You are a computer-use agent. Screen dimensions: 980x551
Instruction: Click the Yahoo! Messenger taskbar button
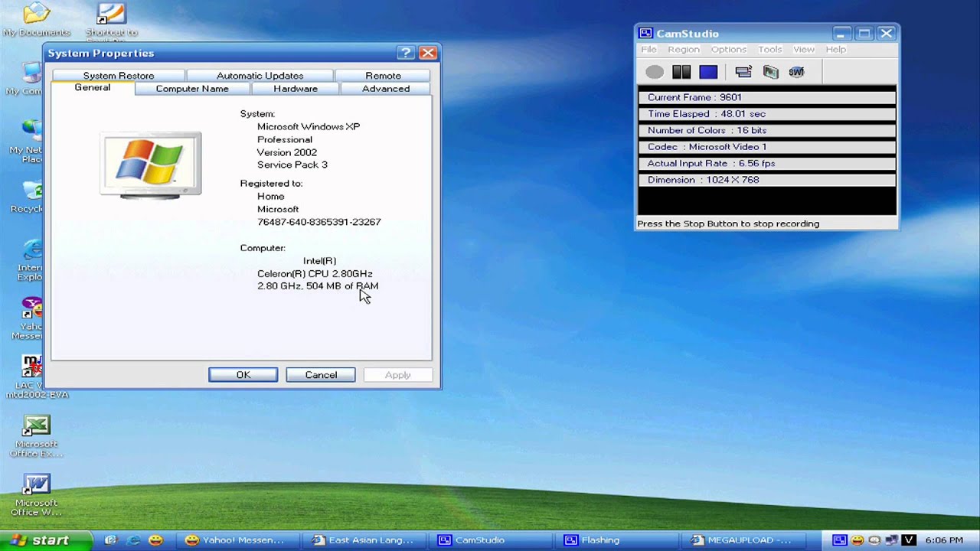coord(234,540)
